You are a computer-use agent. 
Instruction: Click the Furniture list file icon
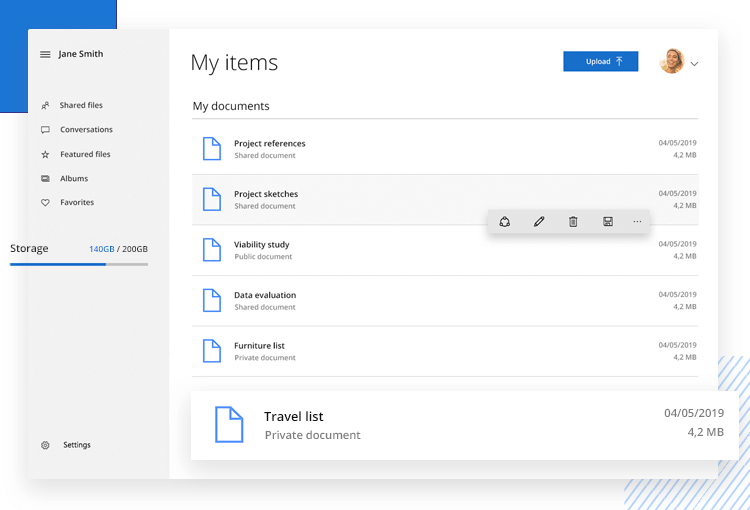212,351
